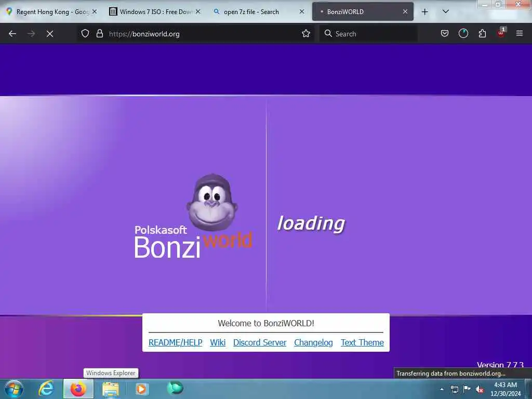Open the Extensions puzzle piece icon
The width and height of the screenshot is (532, 399).
[x=482, y=34]
